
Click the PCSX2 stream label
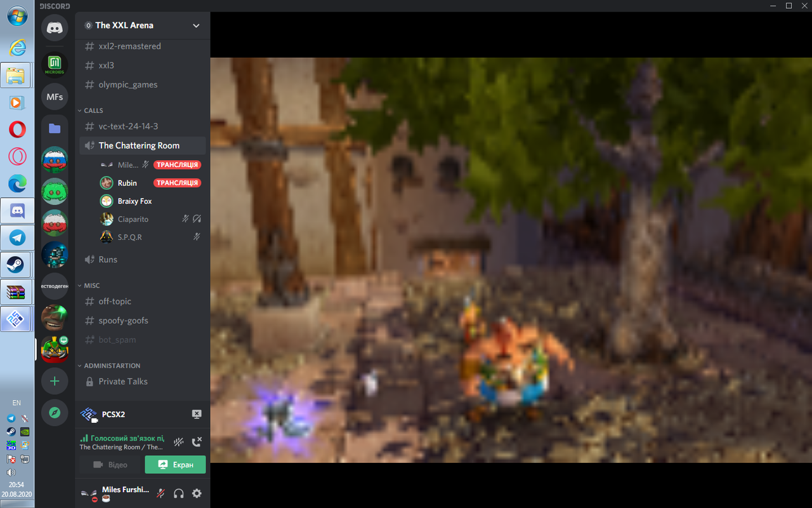114,414
